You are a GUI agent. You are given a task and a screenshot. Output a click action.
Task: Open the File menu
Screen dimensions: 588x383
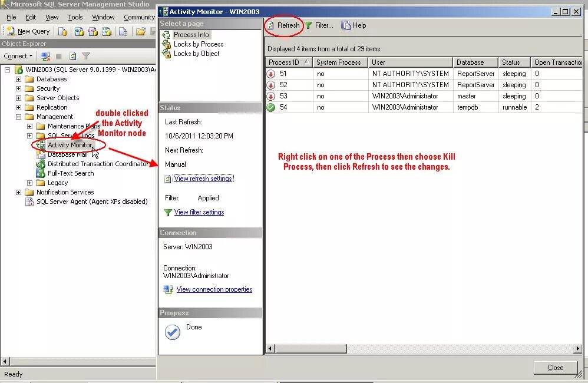pos(11,17)
